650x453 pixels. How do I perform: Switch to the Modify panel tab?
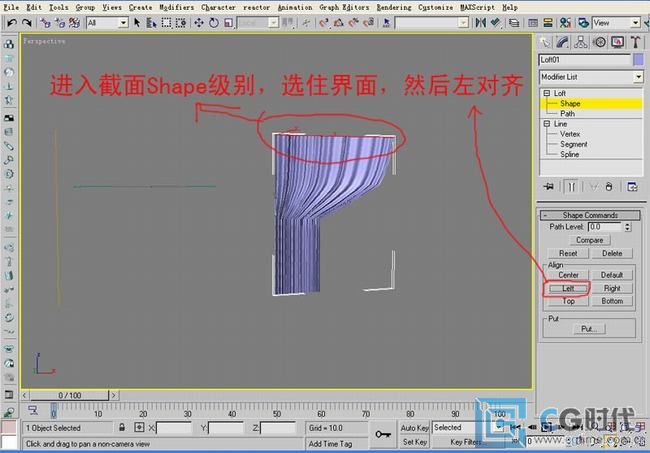563,42
